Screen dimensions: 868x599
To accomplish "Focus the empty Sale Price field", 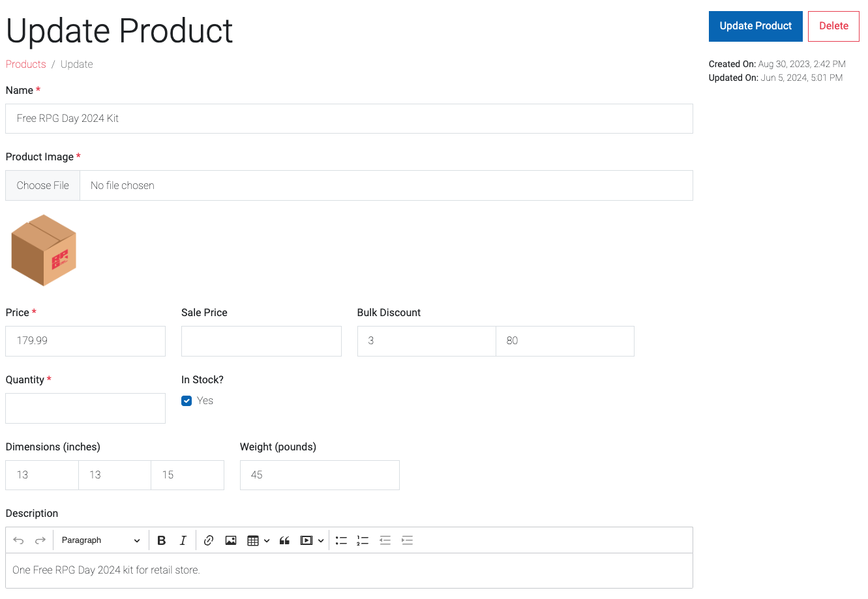I will click(x=262, y=341).
